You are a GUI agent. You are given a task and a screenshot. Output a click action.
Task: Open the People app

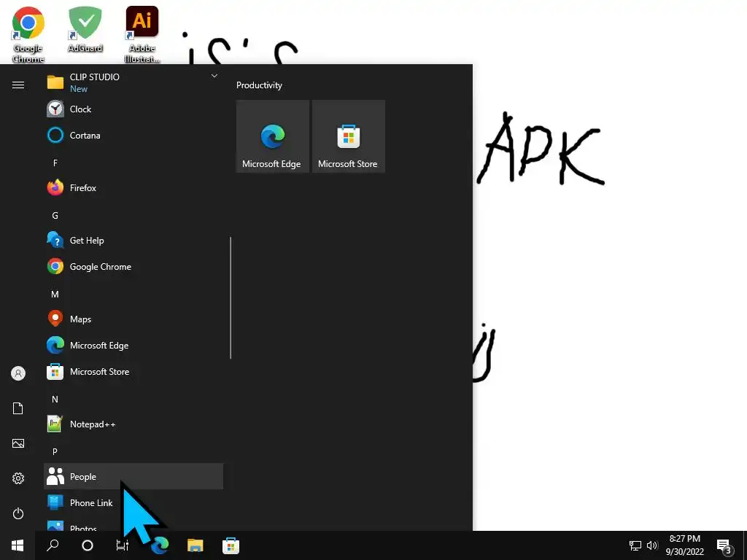(x=133, y=476)
